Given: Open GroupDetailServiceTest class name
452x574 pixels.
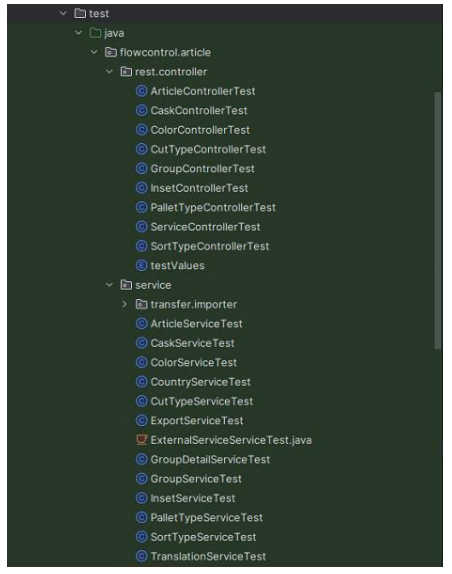Looking at the screenshot, I should click(x=210, y=459).
